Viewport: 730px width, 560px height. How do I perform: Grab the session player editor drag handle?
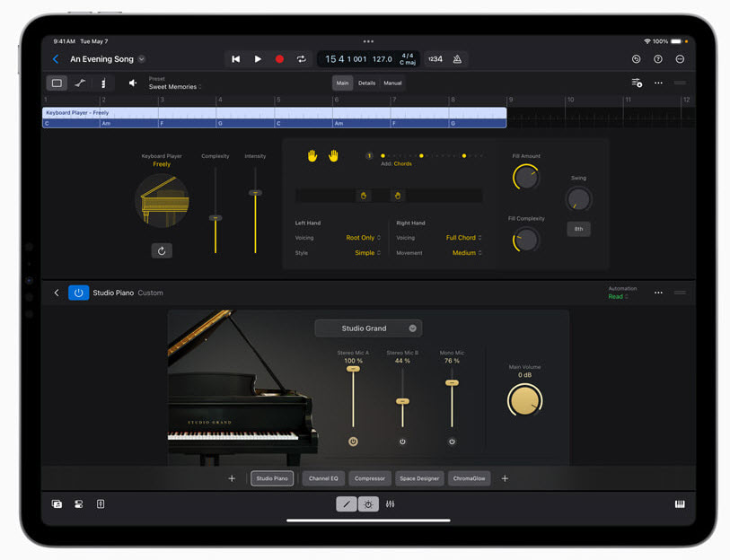click(x=680, y=83)
